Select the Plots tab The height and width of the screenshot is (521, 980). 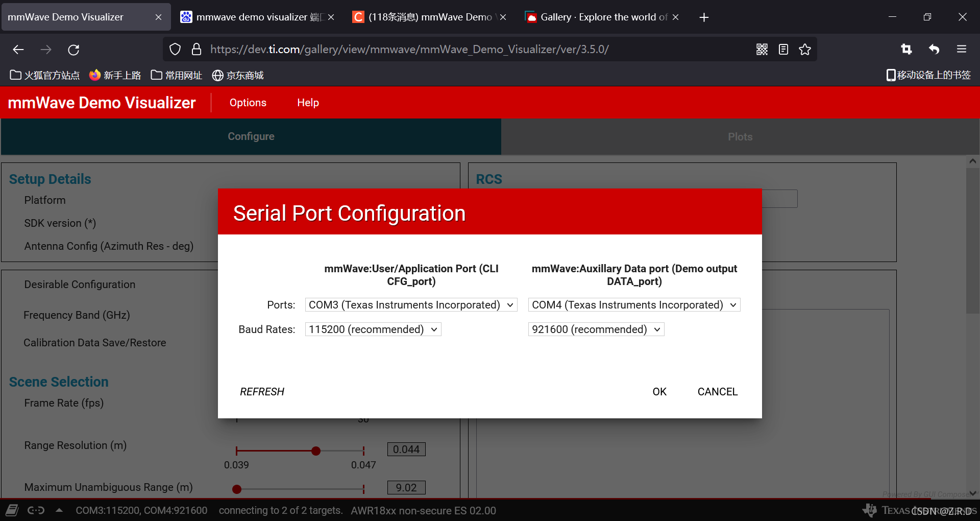click(x=740, y=137)
